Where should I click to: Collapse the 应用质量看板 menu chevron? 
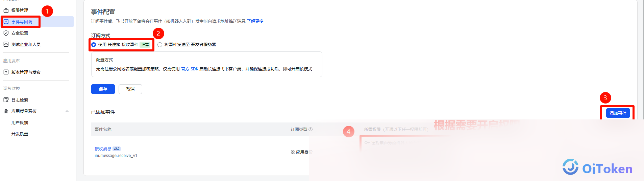pos(67,111)
